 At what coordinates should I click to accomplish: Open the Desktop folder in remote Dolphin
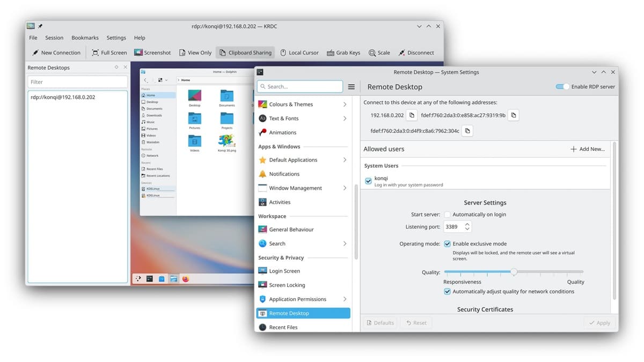coord(195,98)
